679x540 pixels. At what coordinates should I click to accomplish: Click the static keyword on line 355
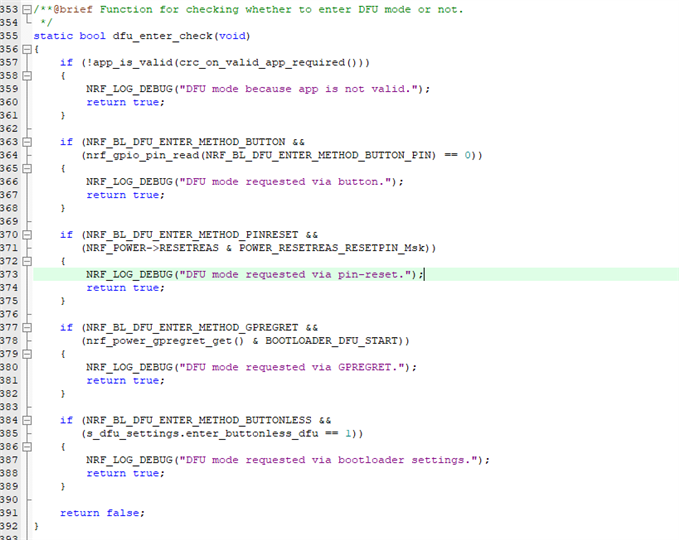coord(53,36)
